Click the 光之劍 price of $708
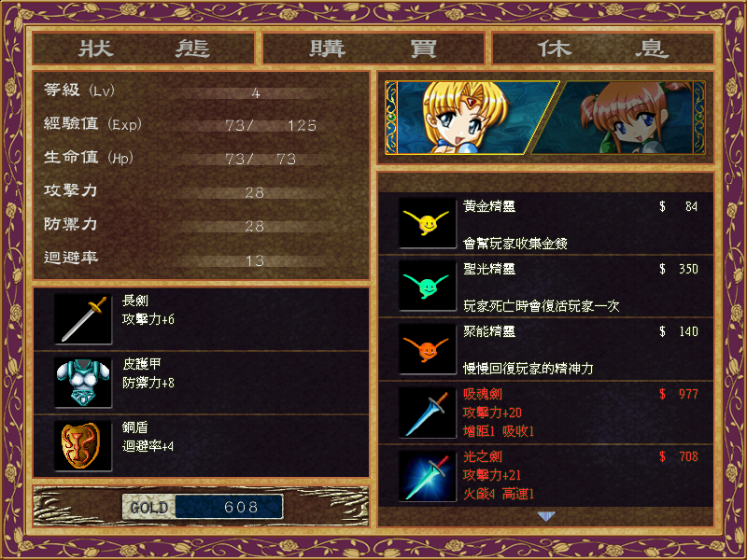Screen dimensions: 747x560 pyautogui.click(x=679, y=456)
